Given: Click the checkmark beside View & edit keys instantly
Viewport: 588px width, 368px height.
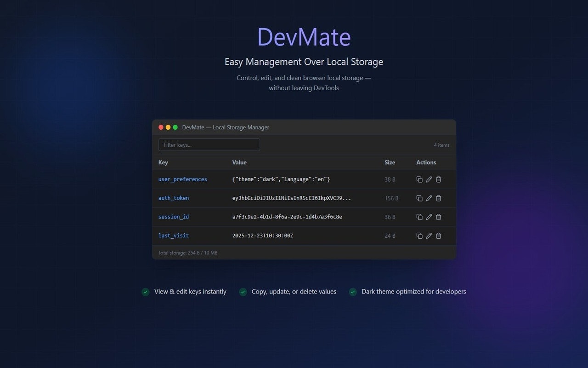Looking at the screenshot, I should point(146,292).
